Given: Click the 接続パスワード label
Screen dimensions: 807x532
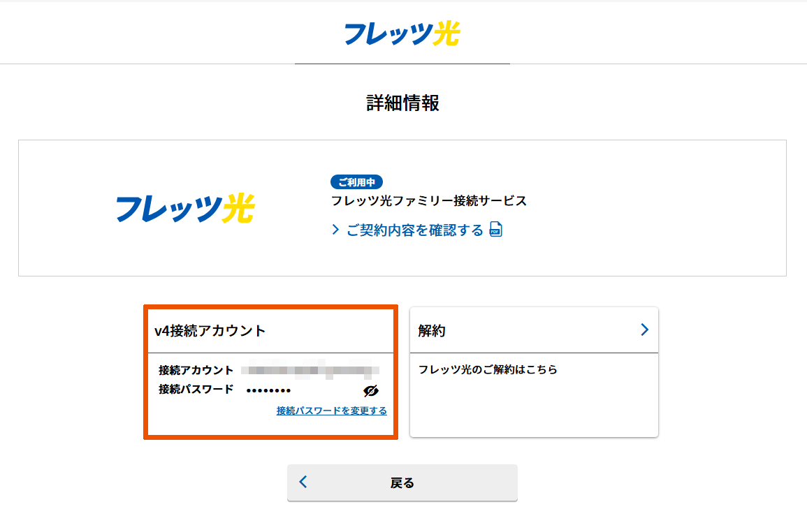Looking at the screenshot, I should pyautogui.click(x=196, y=390).
